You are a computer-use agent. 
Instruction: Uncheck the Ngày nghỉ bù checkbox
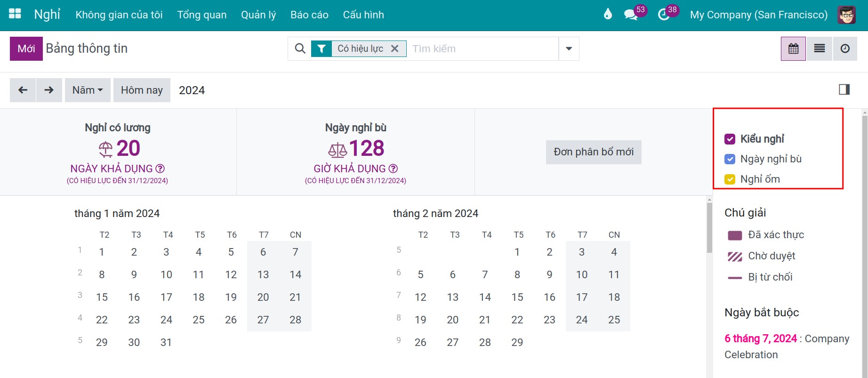tap(730, 159)
